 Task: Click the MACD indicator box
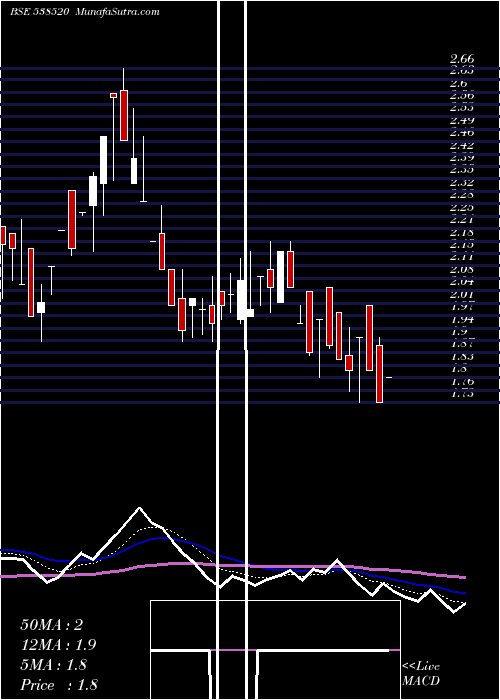(x=275, y=650)
